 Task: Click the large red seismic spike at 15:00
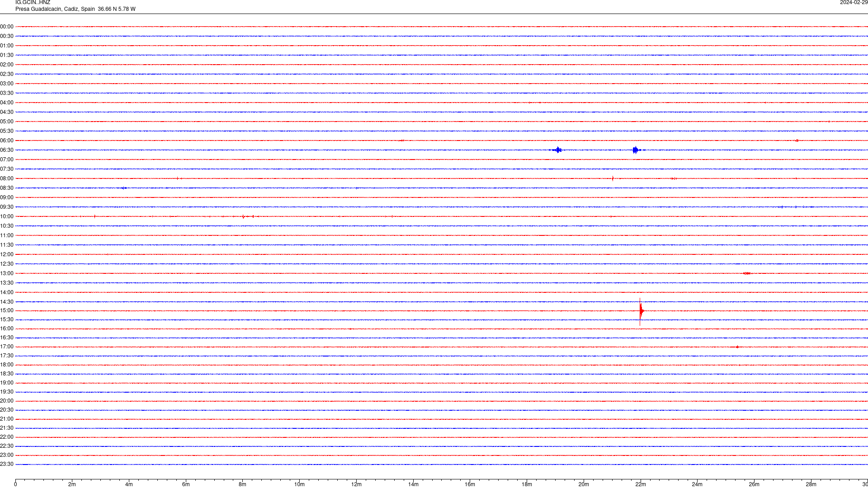(641, 311)
